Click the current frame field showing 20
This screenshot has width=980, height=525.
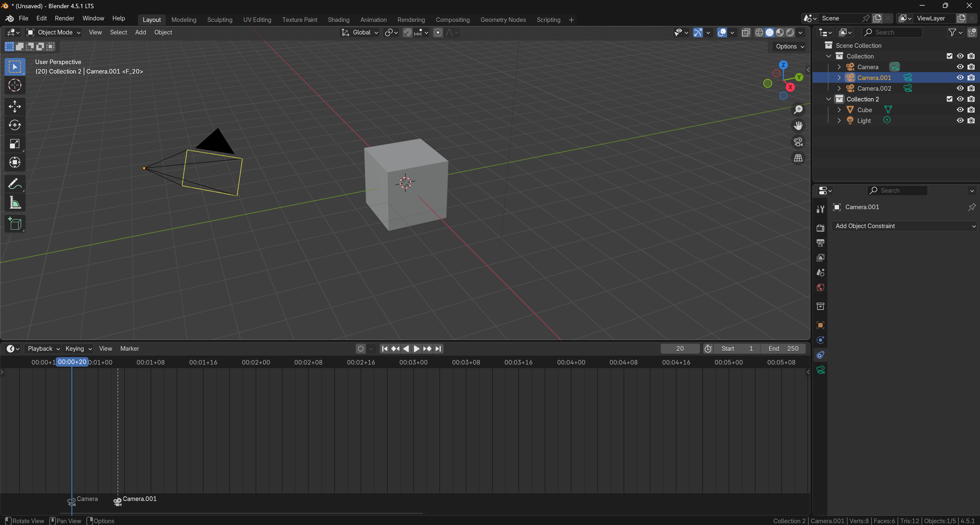[680, 349]
